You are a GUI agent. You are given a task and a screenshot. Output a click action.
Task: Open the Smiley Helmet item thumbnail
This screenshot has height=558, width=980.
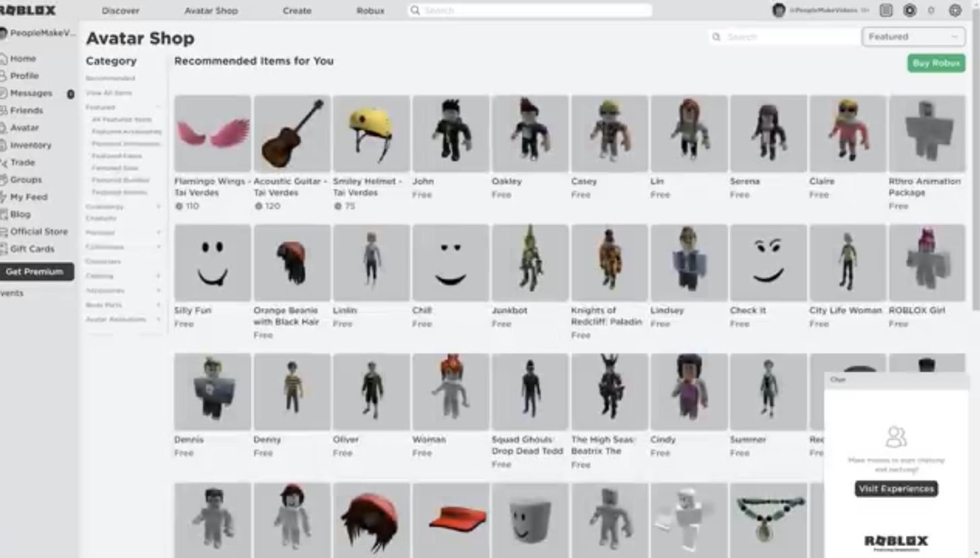coord(371,133)
